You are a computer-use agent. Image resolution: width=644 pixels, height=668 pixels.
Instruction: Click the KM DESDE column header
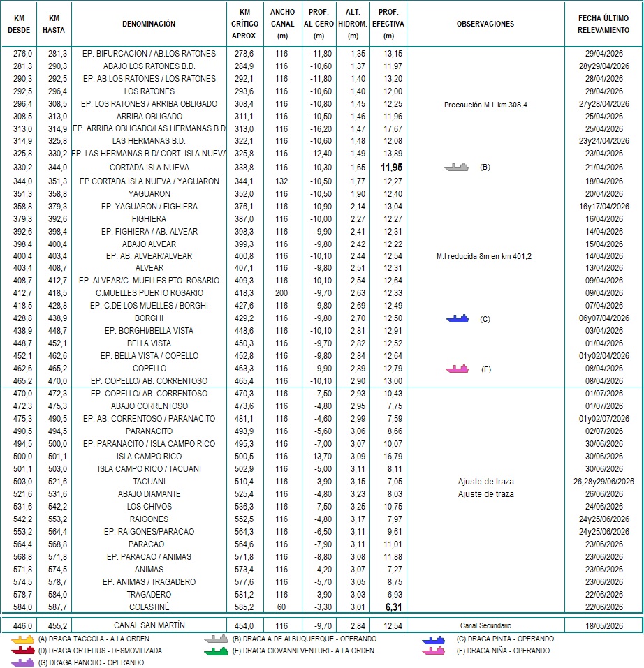click(x=19, y=24)
